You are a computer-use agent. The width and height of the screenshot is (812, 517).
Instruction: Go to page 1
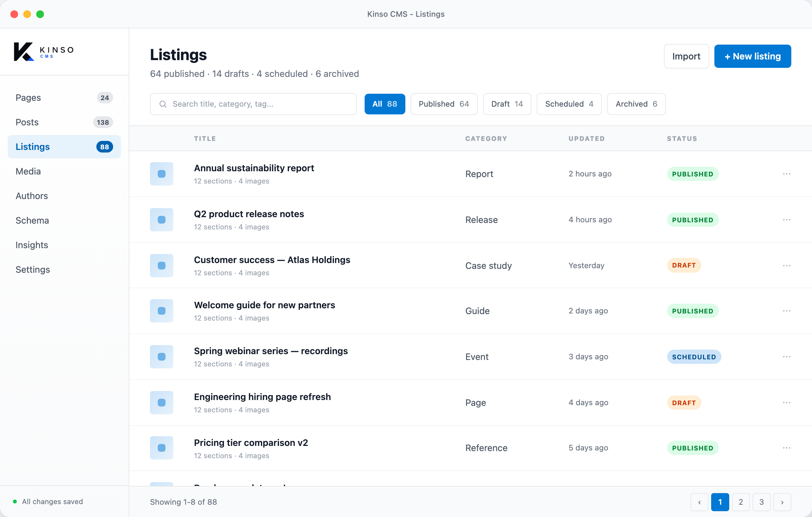click(720, 502)
